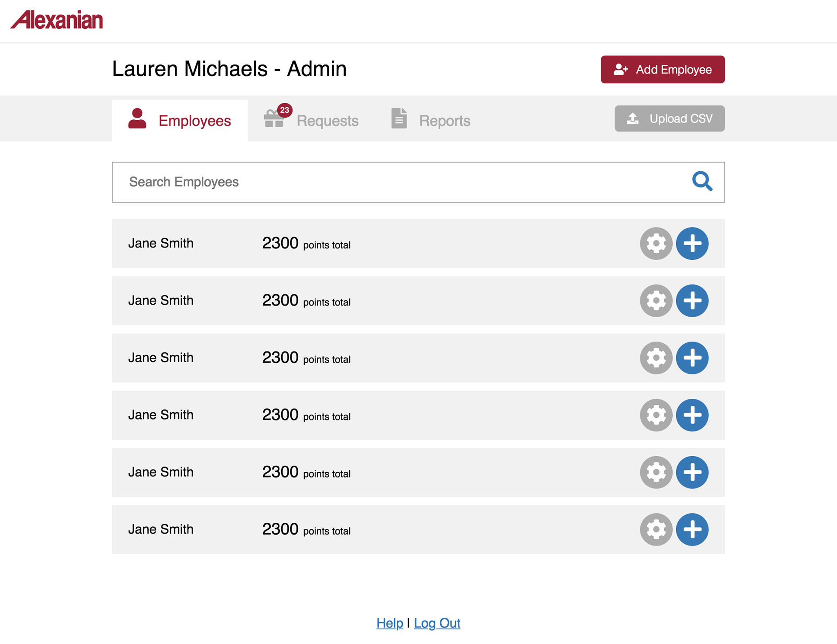Image resolution: width=837 pixels, height=644 pixels.
Task: Click the Upload CSV button
Action: pos(669,119)
